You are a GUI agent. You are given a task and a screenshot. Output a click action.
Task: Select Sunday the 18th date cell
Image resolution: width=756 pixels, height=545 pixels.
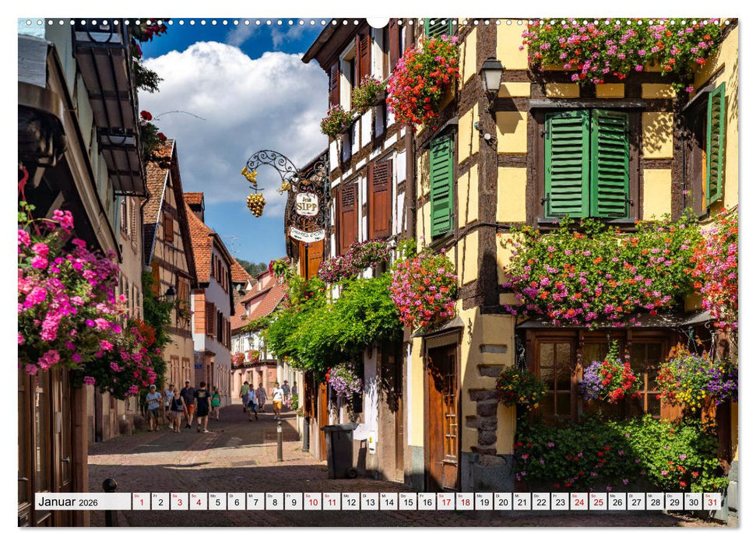pos(464,501)
